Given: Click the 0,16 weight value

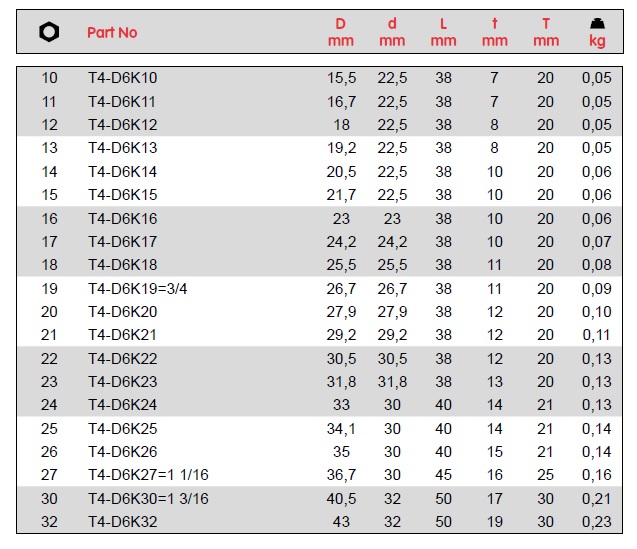Looking at the screenshot, I should (x=596, y=475).
